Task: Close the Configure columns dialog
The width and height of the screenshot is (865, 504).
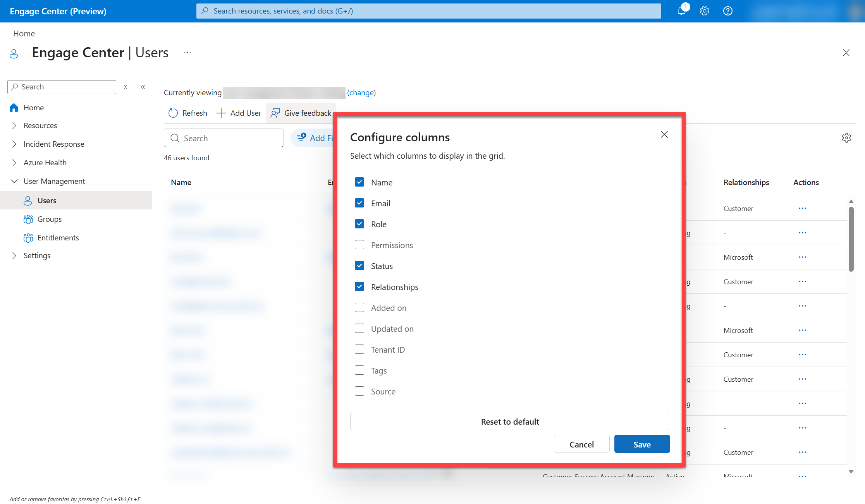Action: pyautogui.click(x=664, y=134)
